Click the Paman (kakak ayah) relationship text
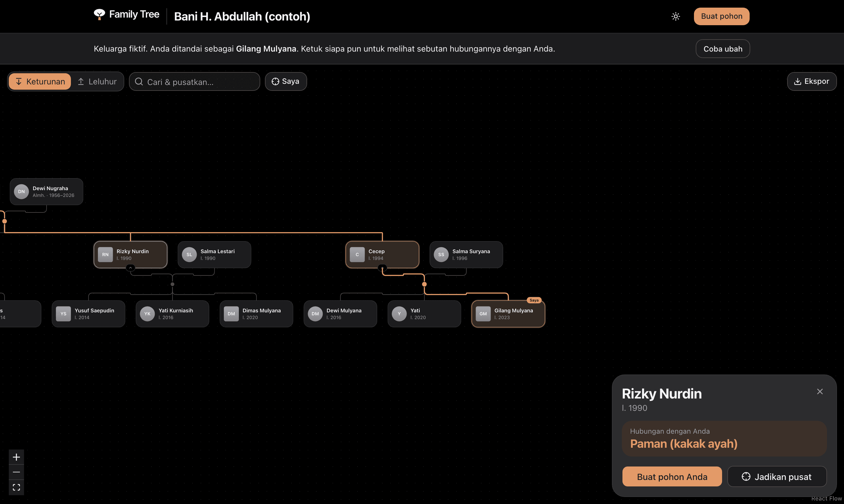844x504 pixels. point(683,444)
